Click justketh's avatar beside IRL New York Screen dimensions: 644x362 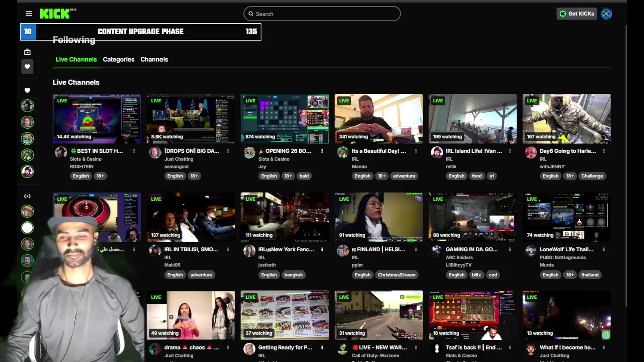(249, 251)
